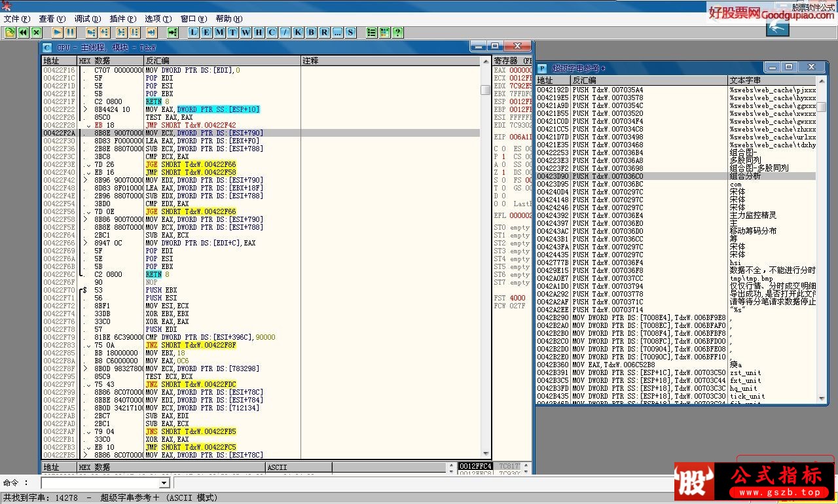Click the Trace into toolbar icon
Viewport: 838px width, 504px height.
point(122,32)
